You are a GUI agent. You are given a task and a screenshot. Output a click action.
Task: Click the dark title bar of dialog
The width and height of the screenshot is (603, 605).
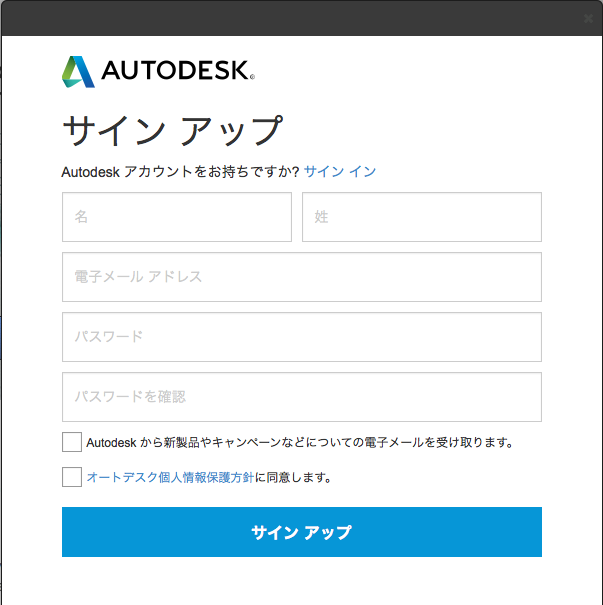(293, 19)
